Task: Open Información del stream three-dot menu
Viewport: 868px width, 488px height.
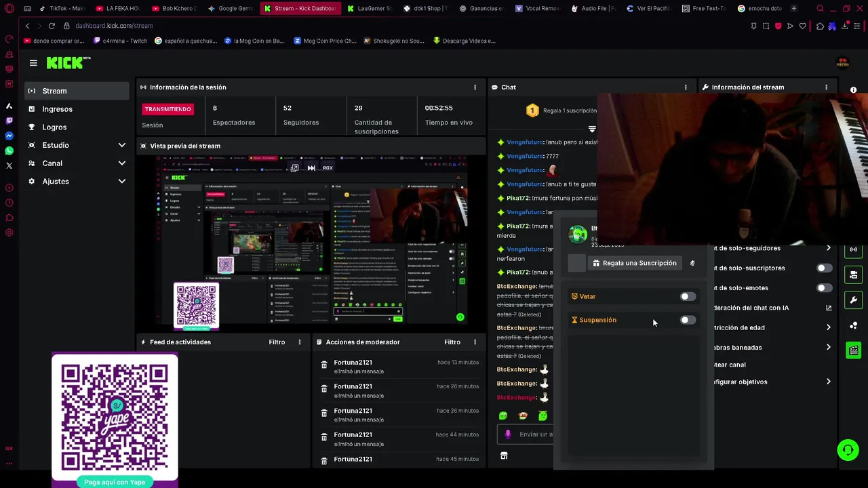Action: [826, 87]
